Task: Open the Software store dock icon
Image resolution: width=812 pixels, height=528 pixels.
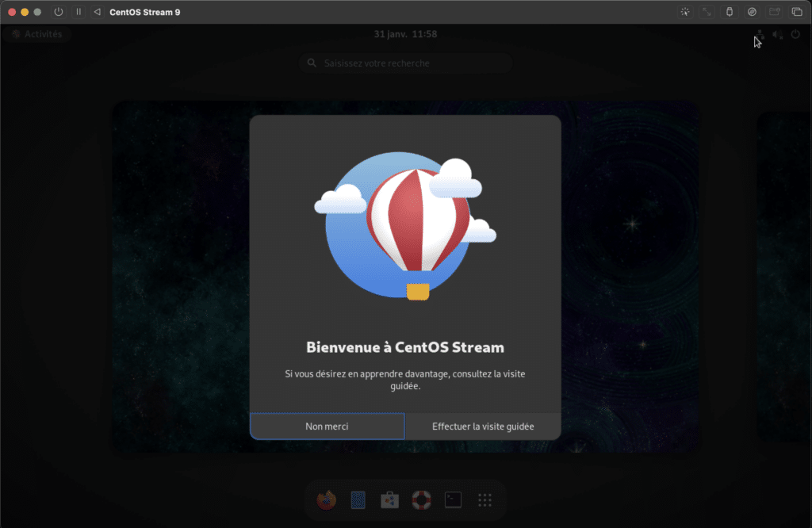Action: (389, 500)
